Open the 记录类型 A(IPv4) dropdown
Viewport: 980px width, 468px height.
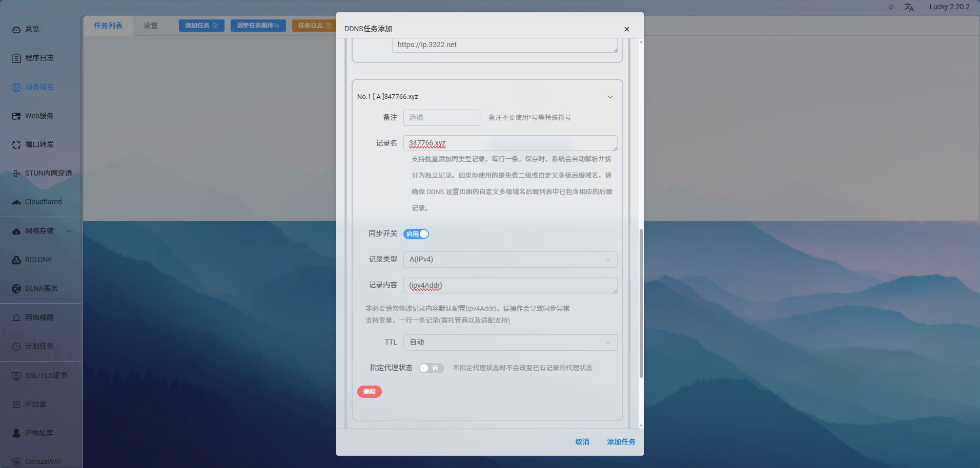pos(510,260)
